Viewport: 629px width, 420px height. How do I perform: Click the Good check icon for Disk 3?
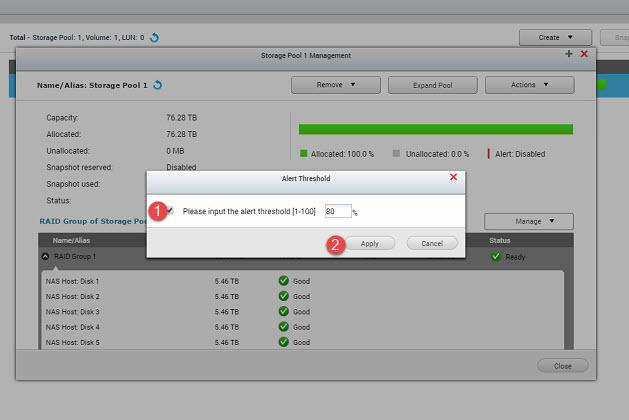[284, 311]
